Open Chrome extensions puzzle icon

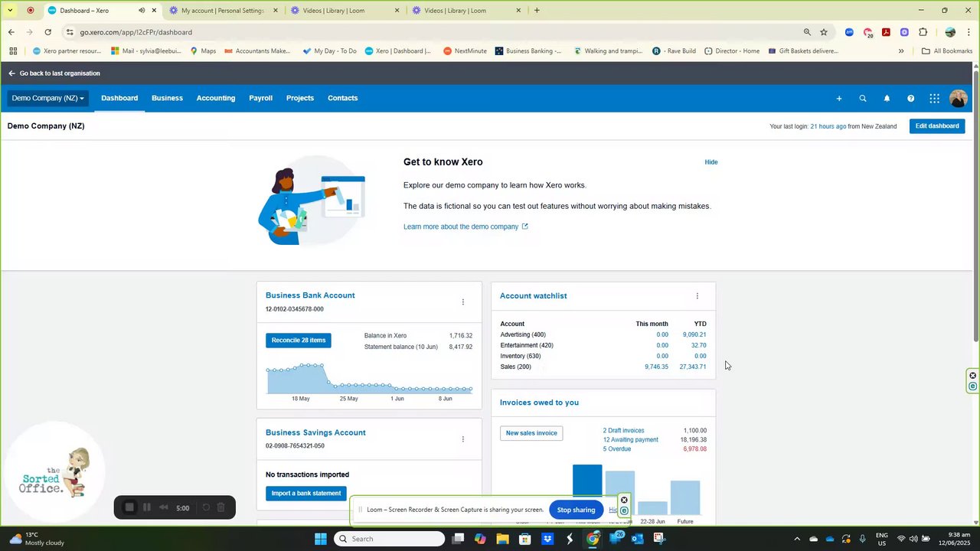pos(923,32)
